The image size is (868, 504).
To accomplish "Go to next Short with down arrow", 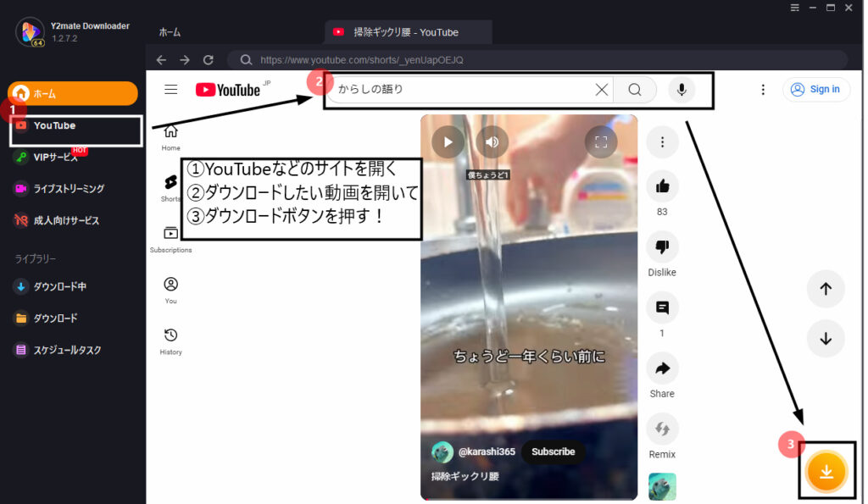I will tap(826, 339).
